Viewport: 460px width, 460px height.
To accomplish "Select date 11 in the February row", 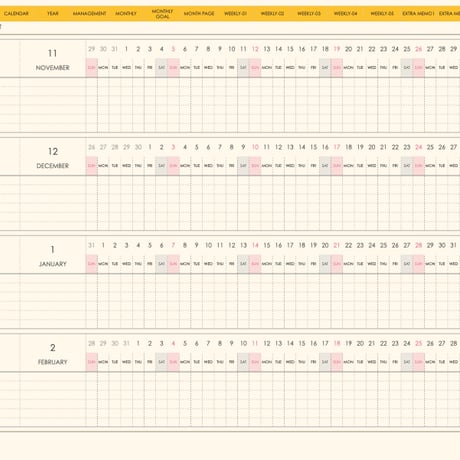I will 255,343.
